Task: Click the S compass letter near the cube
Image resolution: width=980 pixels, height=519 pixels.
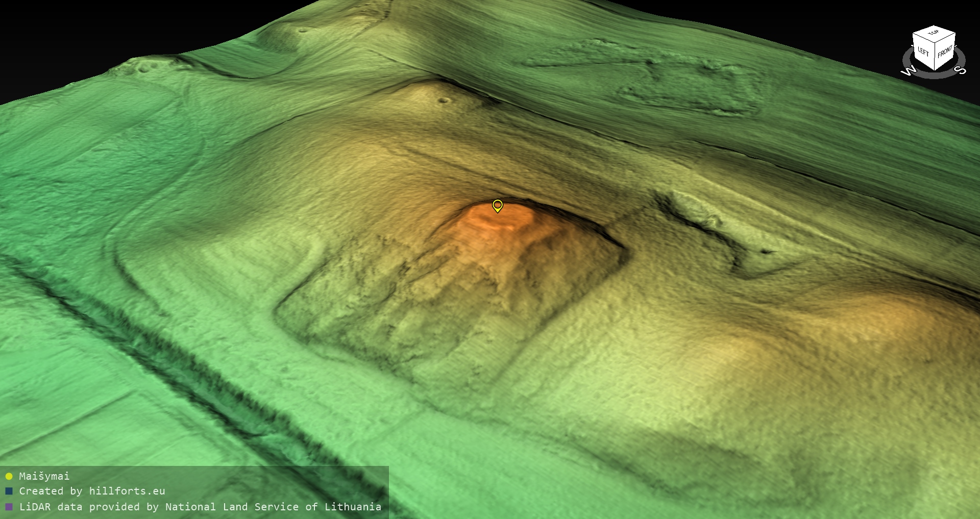Action: pos(961,70)
